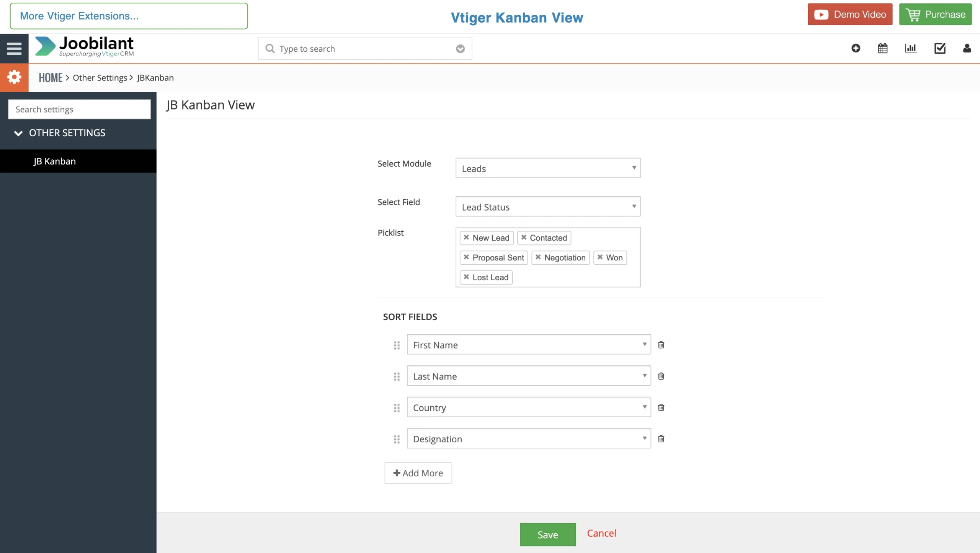Remove the Contacted picklist tag
Image resolution: width=980 pixels, height=553 pixels.
[524, 237]
